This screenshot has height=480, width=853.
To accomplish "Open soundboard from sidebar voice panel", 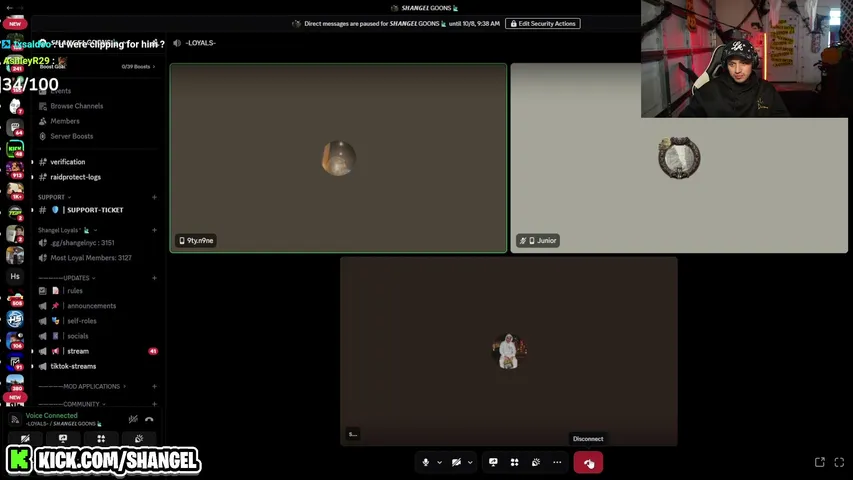I will (x=139, y=438).
